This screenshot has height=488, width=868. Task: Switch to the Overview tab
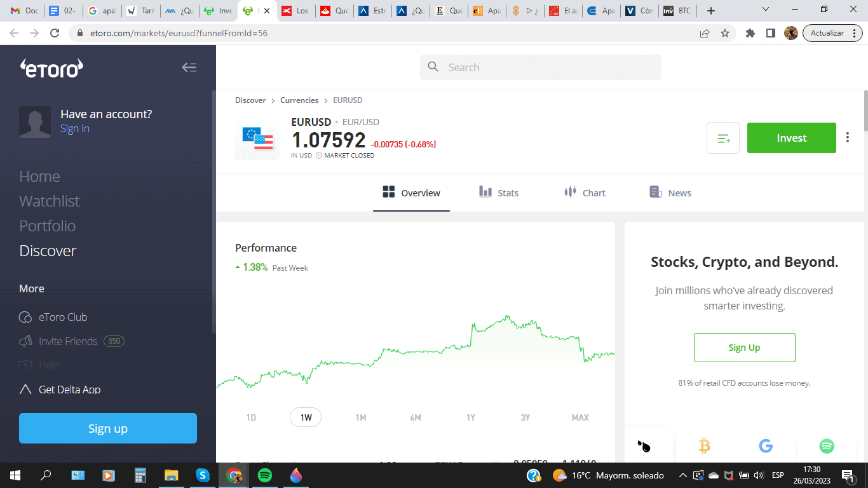click(411, 193)
